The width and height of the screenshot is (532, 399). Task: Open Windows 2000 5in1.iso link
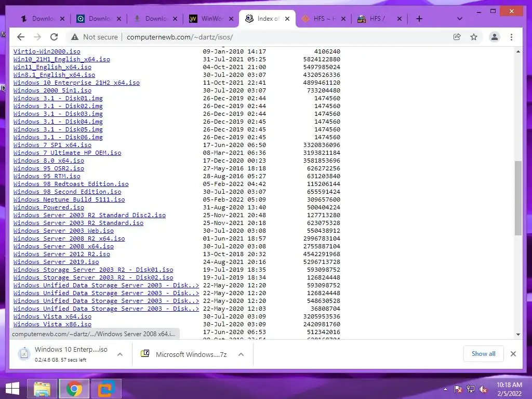point(52,90)
